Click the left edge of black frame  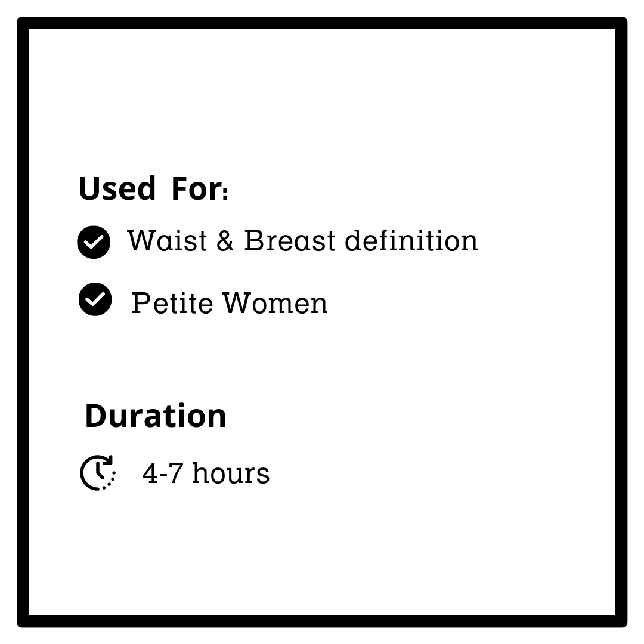[x=23, y=322]
